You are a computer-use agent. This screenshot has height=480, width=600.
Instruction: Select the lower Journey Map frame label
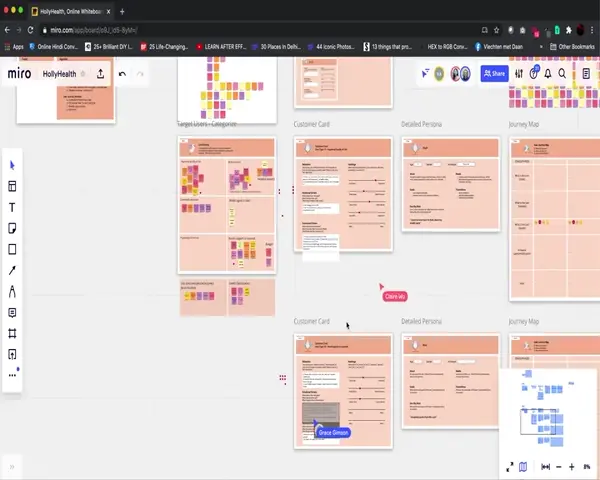(x=523, y=322)
